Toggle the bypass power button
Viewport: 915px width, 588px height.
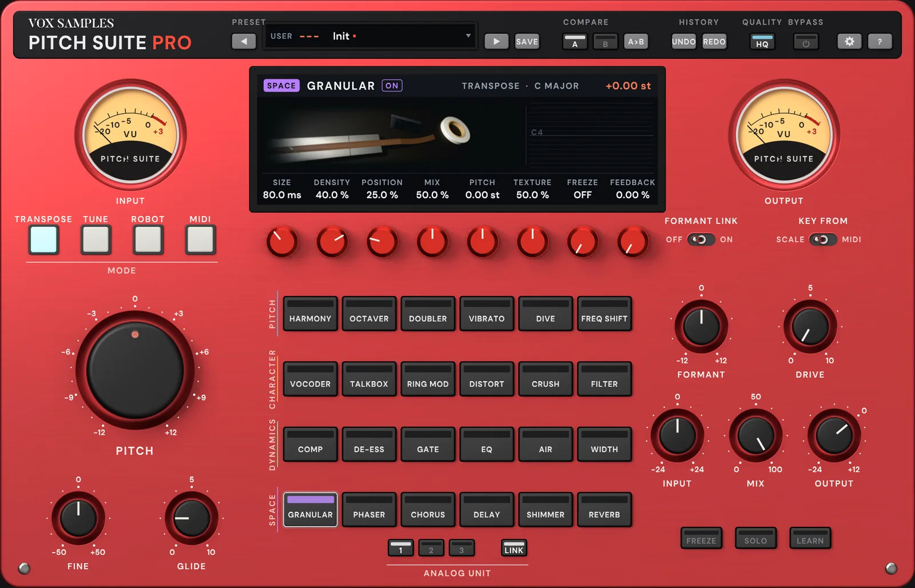[x=806, y=41]
